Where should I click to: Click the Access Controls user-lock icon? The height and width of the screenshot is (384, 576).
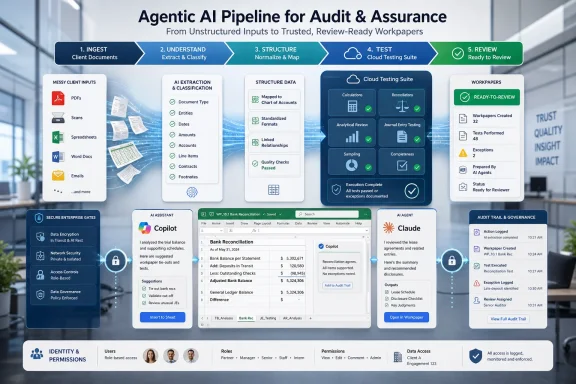[x=40, y=274]
